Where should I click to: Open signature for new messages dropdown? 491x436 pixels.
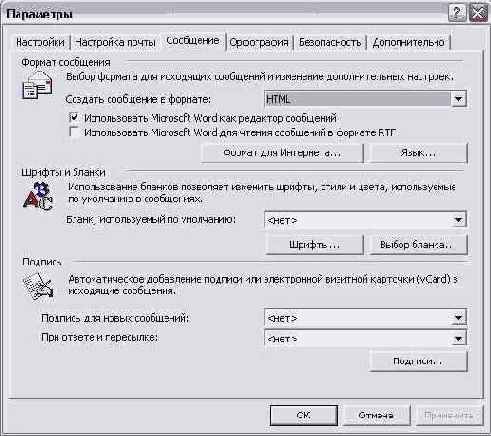(458, 318)
